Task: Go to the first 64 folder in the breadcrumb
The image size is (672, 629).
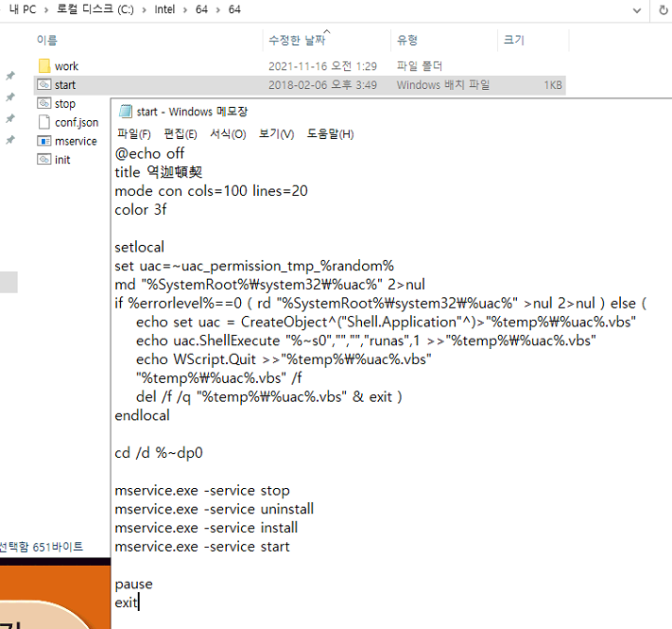Action: [201, 9]
